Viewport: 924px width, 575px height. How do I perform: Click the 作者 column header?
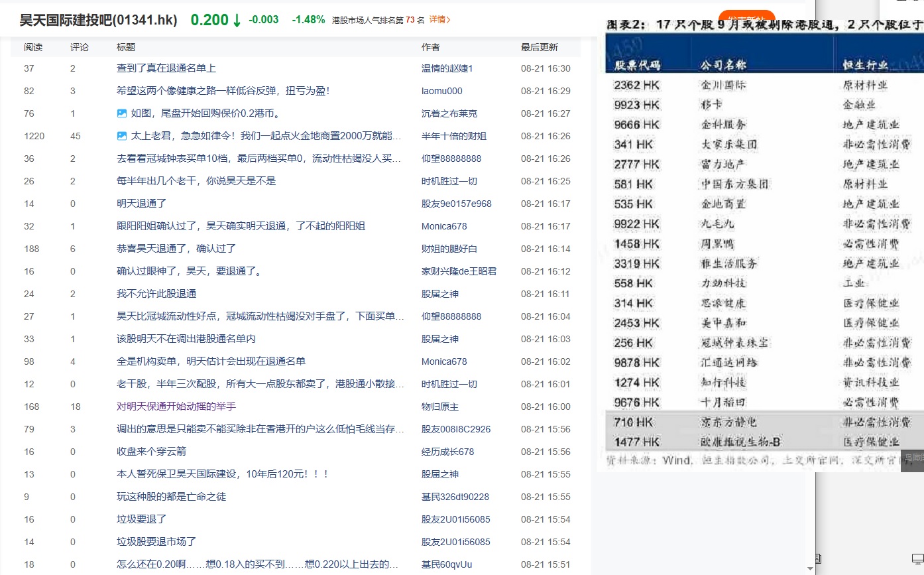pos(431,47)
